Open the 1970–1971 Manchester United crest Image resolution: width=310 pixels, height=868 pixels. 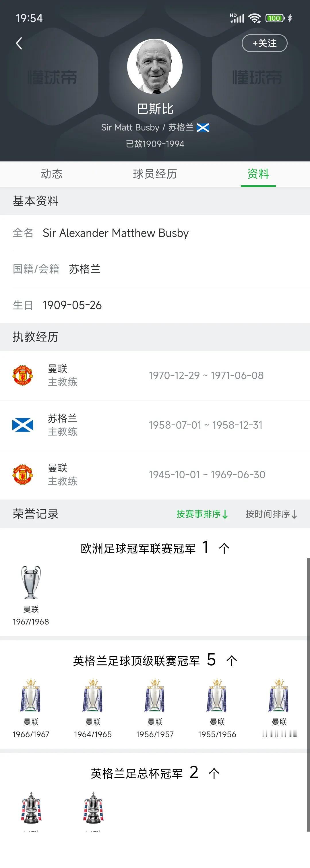pos(23,375)
